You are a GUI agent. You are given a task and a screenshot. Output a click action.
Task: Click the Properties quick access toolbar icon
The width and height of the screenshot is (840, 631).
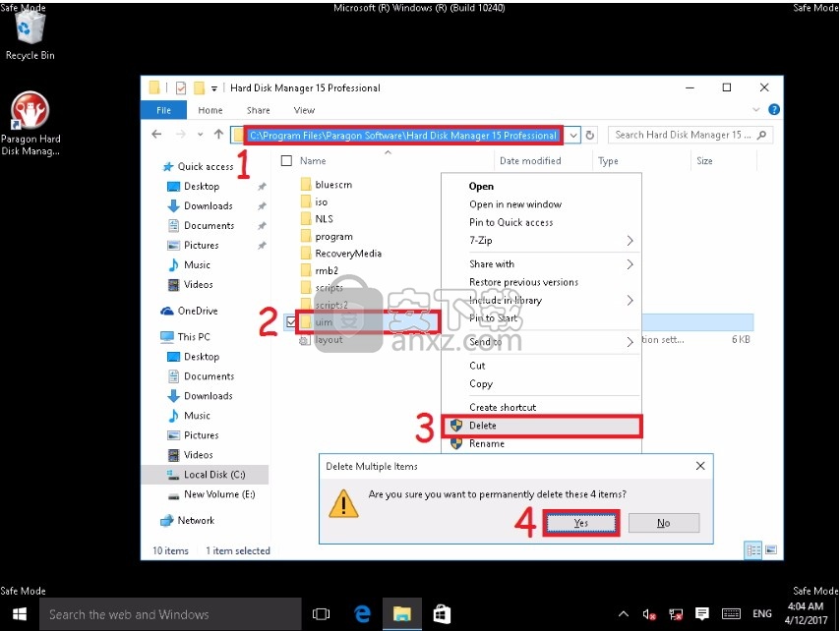point(181,87)
